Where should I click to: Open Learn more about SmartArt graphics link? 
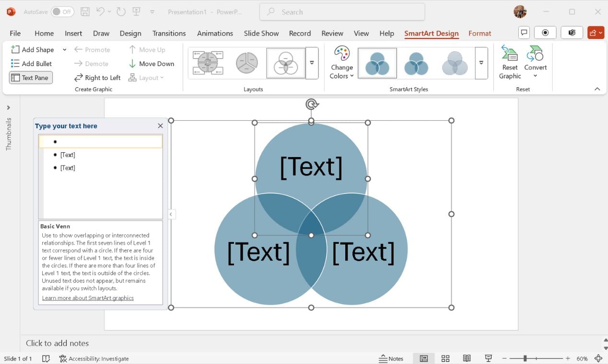point(88,298)
